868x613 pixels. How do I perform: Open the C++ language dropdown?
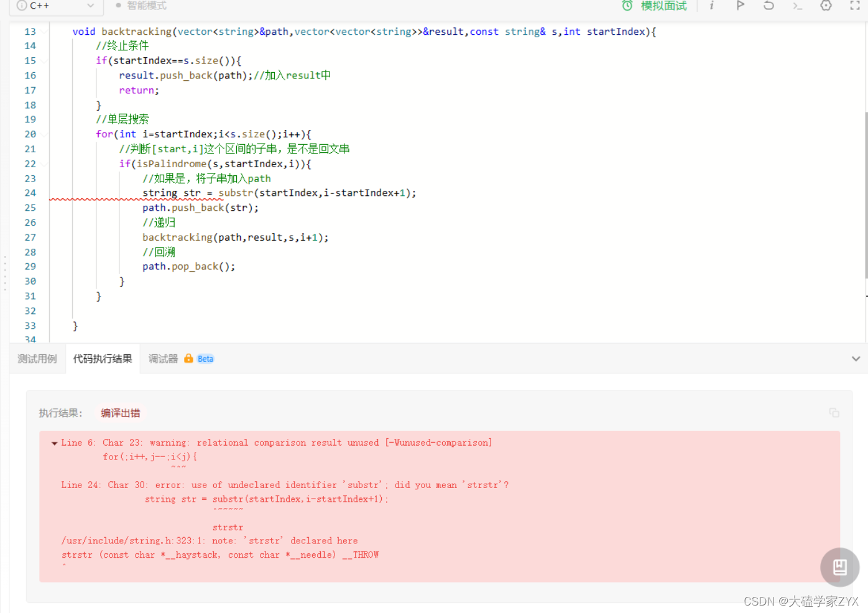pyautogui.click(x=55, y=6)
